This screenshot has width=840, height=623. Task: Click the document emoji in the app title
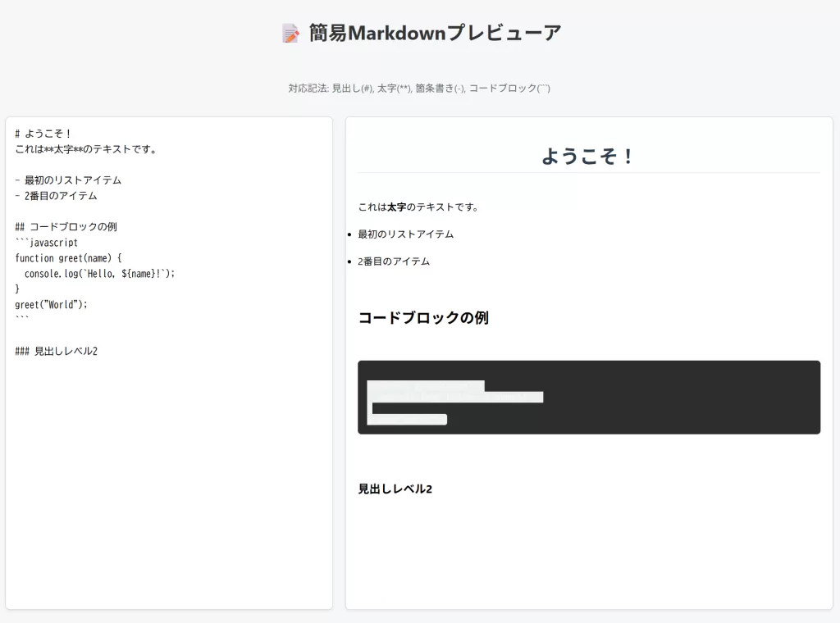pos(291,33)
